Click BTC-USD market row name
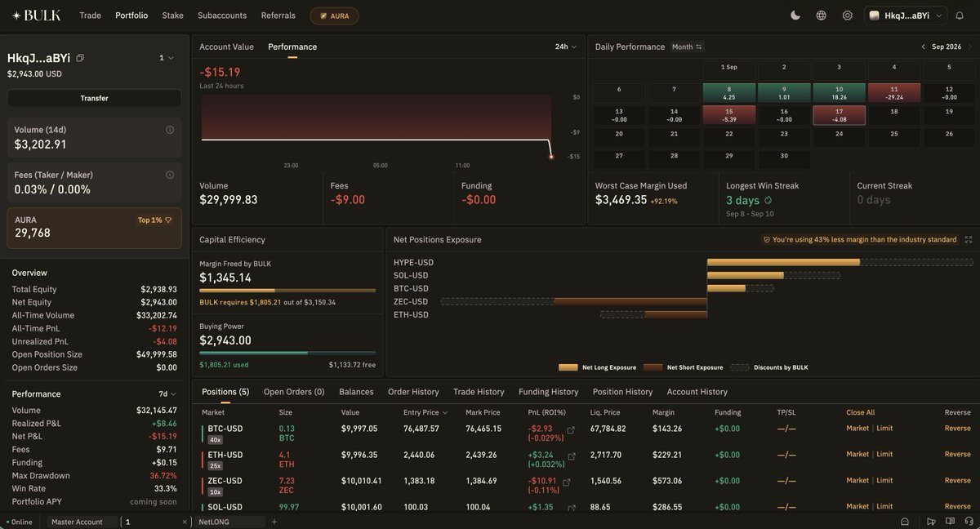This screenshot has width=980, height=529. coord(225,429)
